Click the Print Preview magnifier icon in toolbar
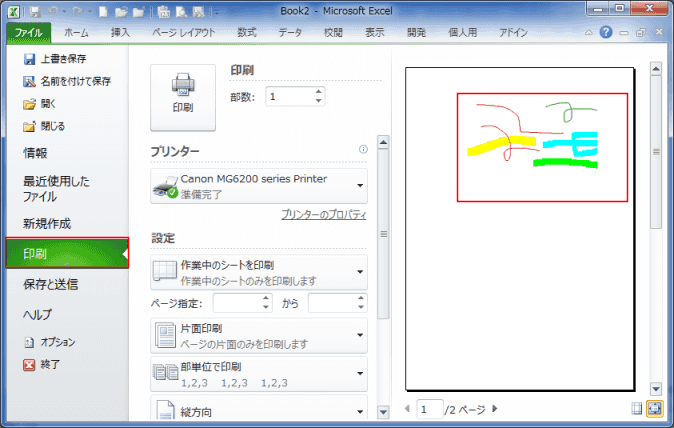Screen dimensions: 674x428 [x=181, y=12]
